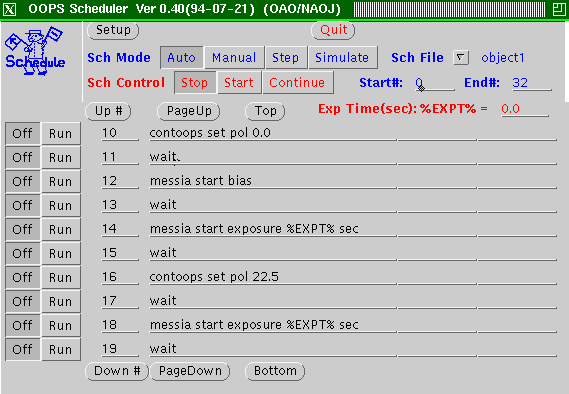Jump to Top of schedule
Viewport: 569px width, 394px height.
click(265, 111)
